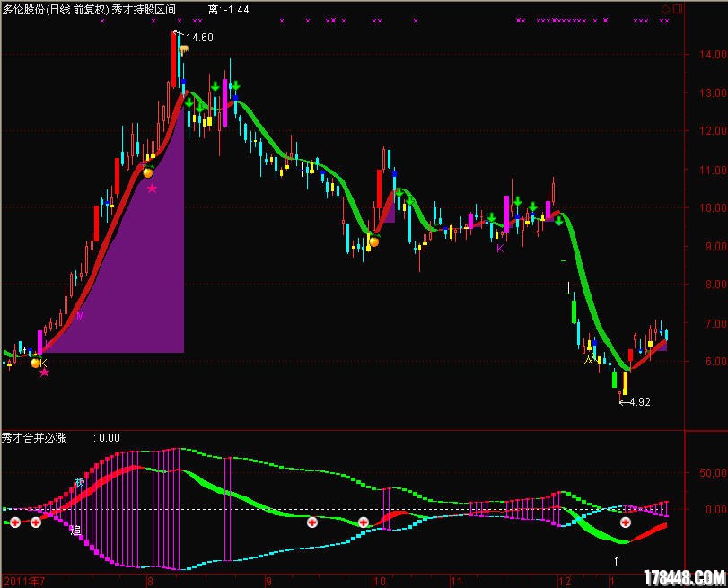This screenshot has height=588, width=728.
Task: Click the pink star below the yellow K marker
Action: coord(44,373)
